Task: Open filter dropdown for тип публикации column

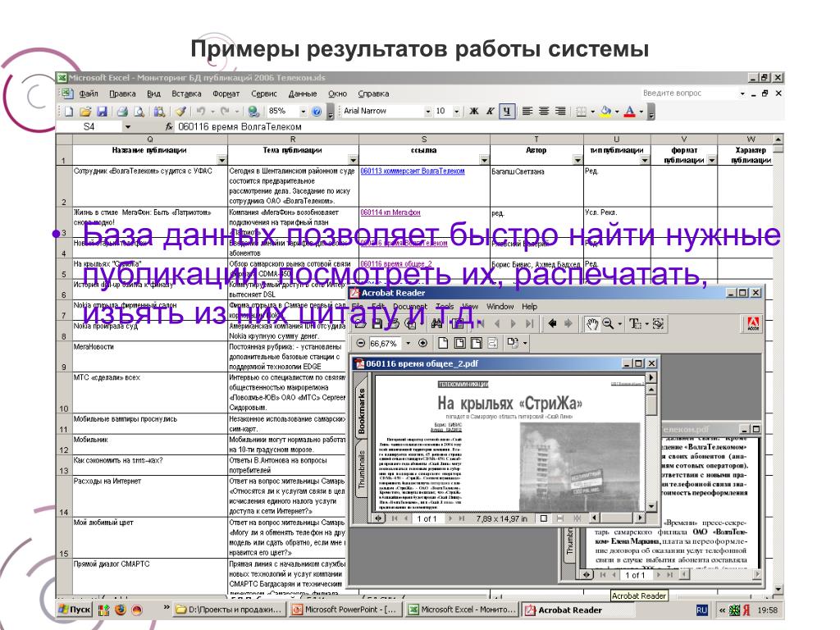Action: tap(645, 160)
